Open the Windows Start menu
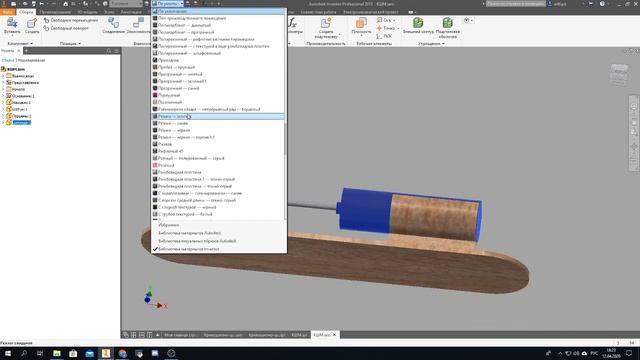 click(x=8, y=353)
